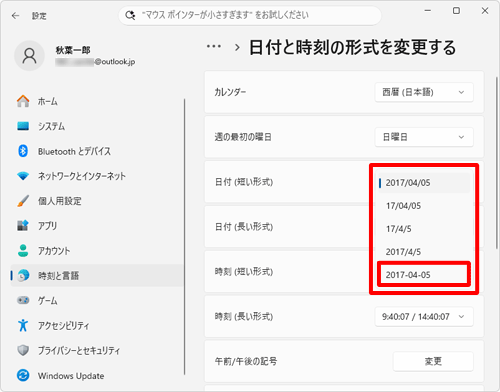Click the Bluetooth icon
This screenshot has height=392, width=500.
pyautogui.click(x=23, y=151)
